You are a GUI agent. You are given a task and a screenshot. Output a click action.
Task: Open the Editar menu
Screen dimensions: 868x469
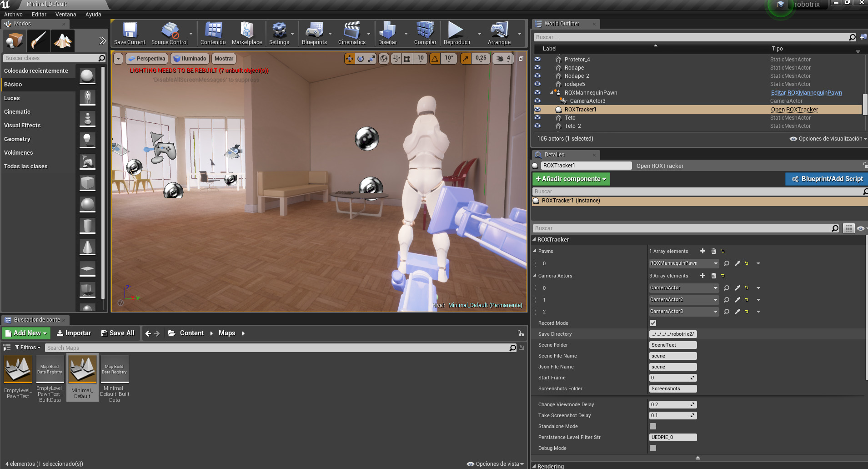click(39, 15)
